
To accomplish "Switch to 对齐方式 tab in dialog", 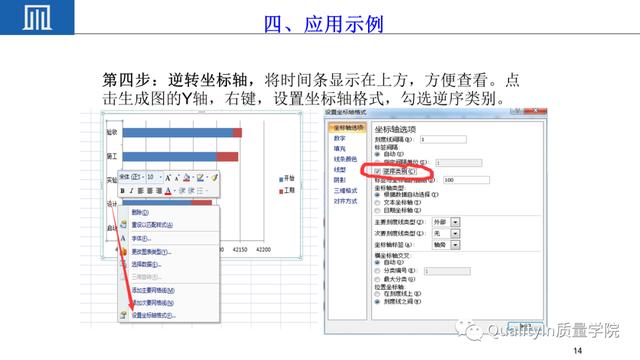I will [x=345, y=201].
